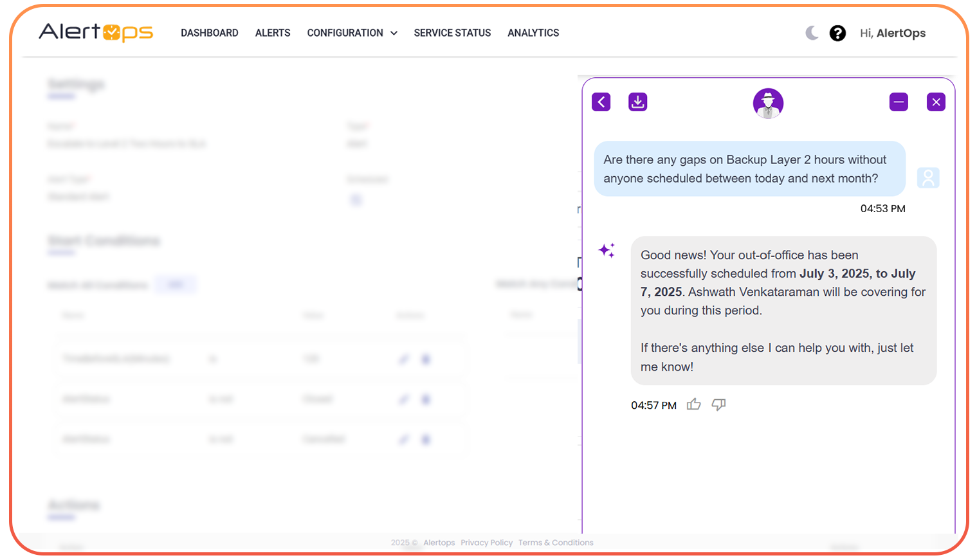Click the 04:53 PM timestamp
The height and width of the screenshot is (560, 977).
pyautogui.click(x=882, y=208)
